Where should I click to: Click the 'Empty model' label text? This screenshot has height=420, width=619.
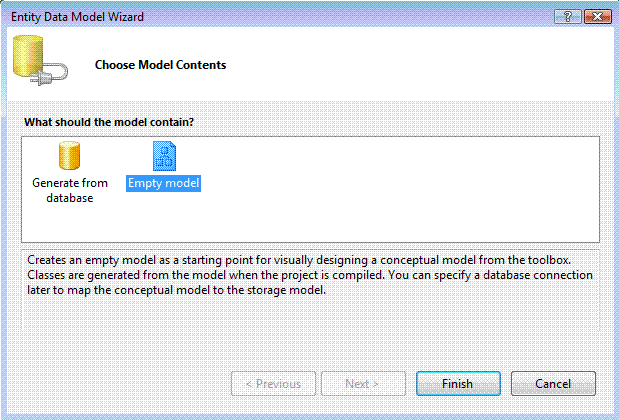point(163,183)
